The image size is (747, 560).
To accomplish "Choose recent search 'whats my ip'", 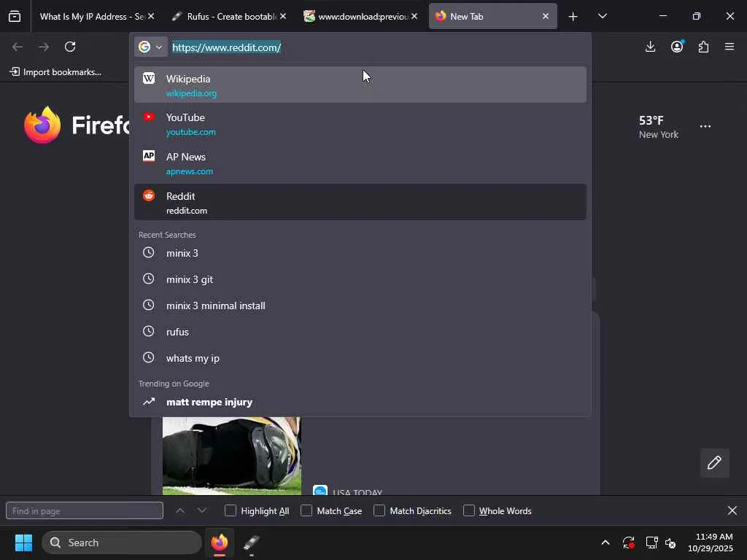I will (360, 357).
